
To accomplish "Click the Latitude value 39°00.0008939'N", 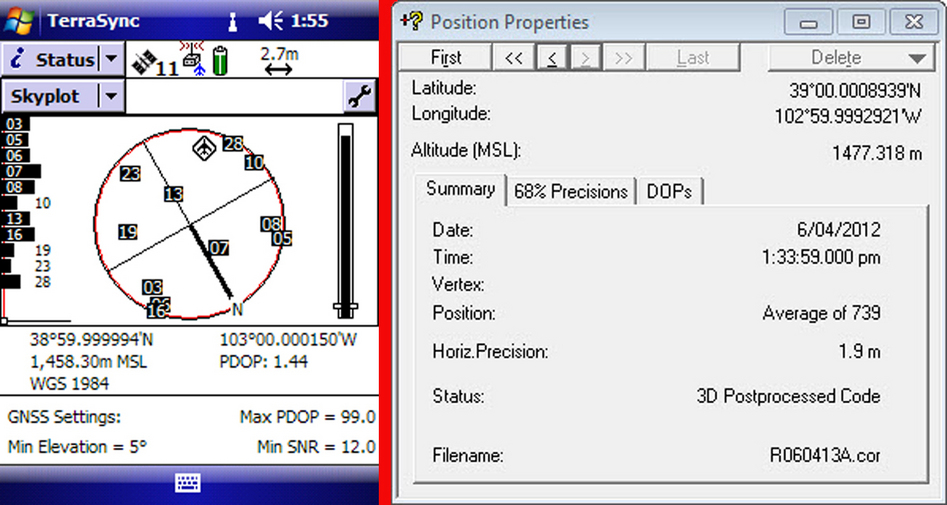I will click(855, 91).
